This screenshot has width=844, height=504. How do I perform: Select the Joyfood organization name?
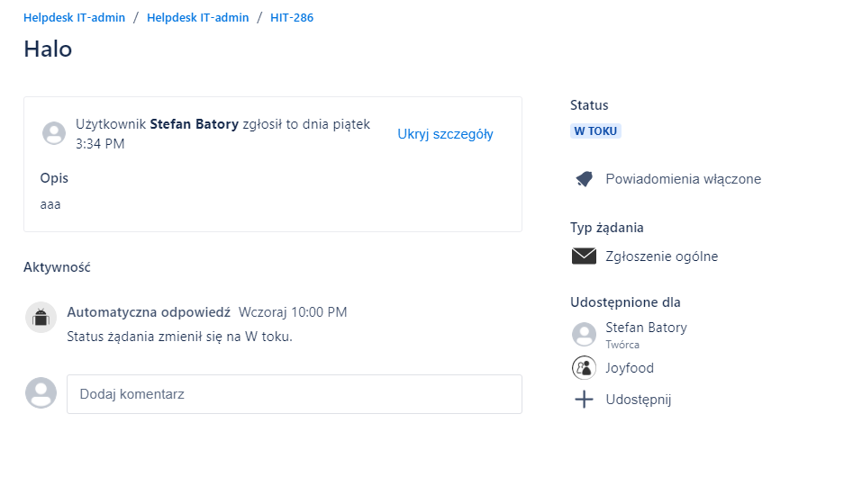tap(630, 368)
